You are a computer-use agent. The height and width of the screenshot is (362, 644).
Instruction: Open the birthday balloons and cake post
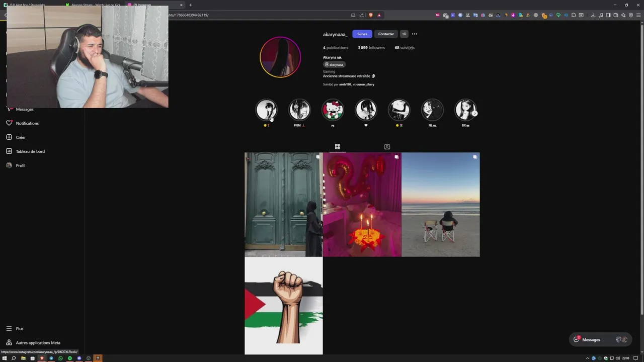tap(362, 205)
